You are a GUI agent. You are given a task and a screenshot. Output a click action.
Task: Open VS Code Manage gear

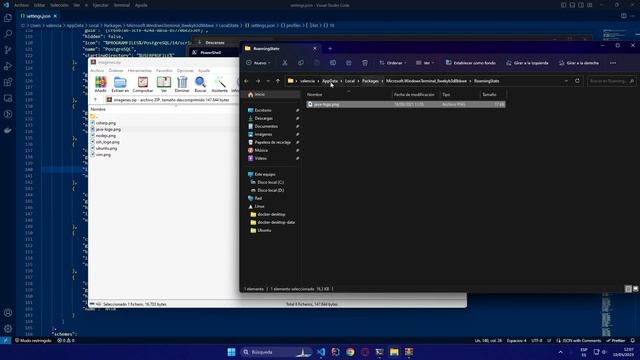click(8, 329)
